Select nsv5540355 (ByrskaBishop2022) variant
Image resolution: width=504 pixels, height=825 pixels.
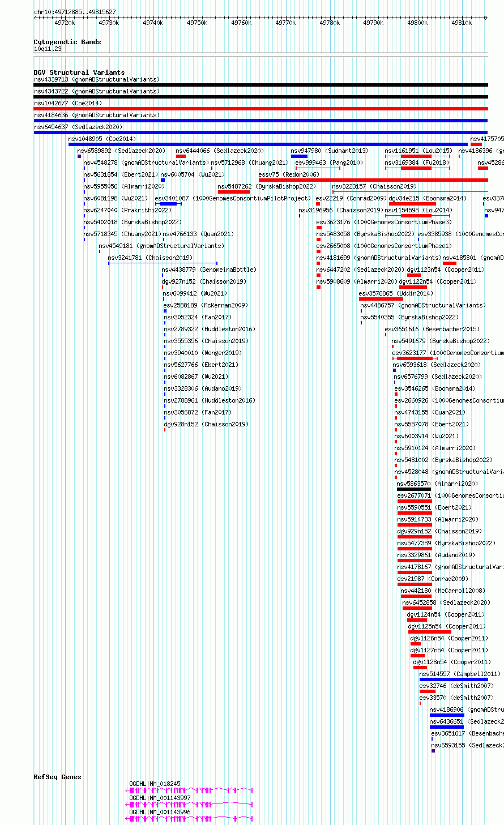point(410,317)
